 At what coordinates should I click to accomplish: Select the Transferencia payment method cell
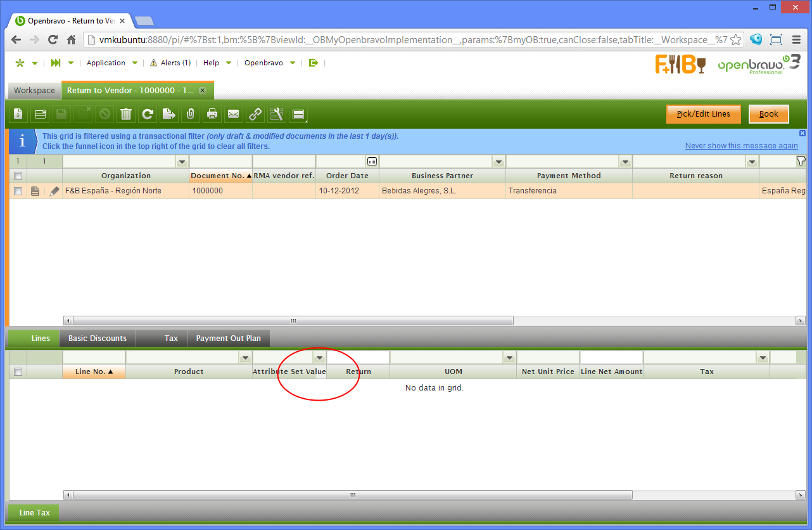[569, 191]
